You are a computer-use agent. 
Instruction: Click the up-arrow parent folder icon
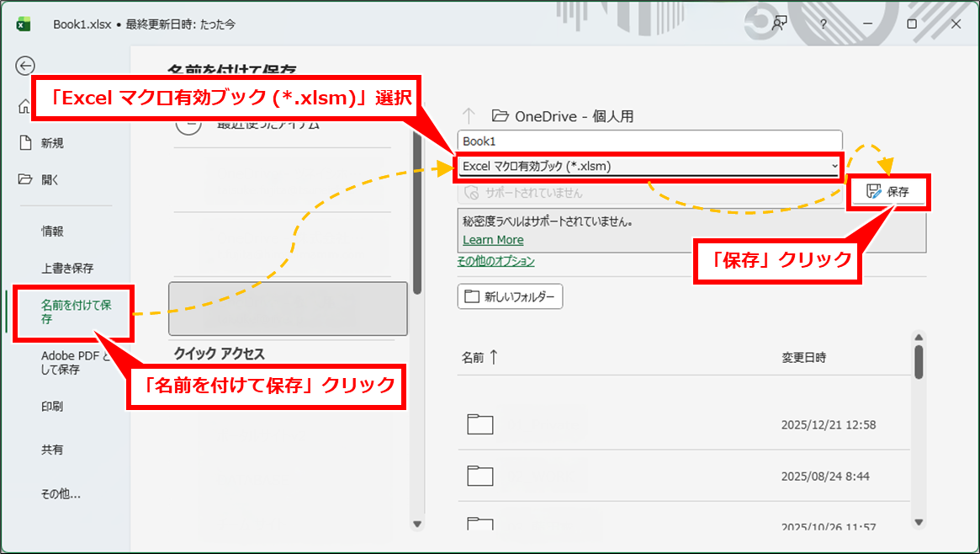tap(469, 115)
